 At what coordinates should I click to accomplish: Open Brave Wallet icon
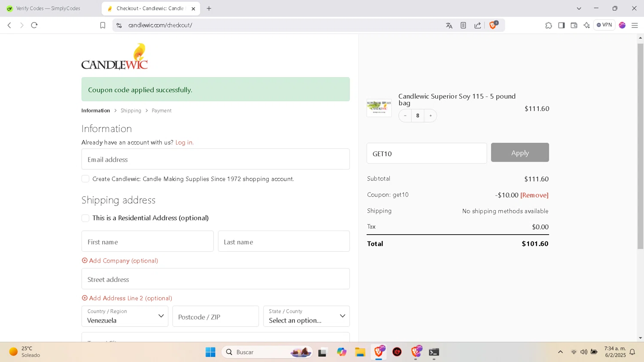tap(574, 25)
